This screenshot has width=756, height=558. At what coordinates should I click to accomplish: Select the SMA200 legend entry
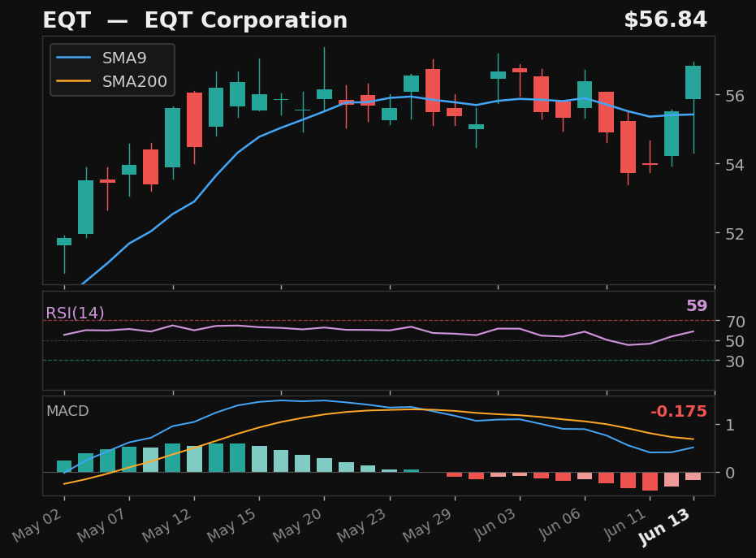(112, 81)
